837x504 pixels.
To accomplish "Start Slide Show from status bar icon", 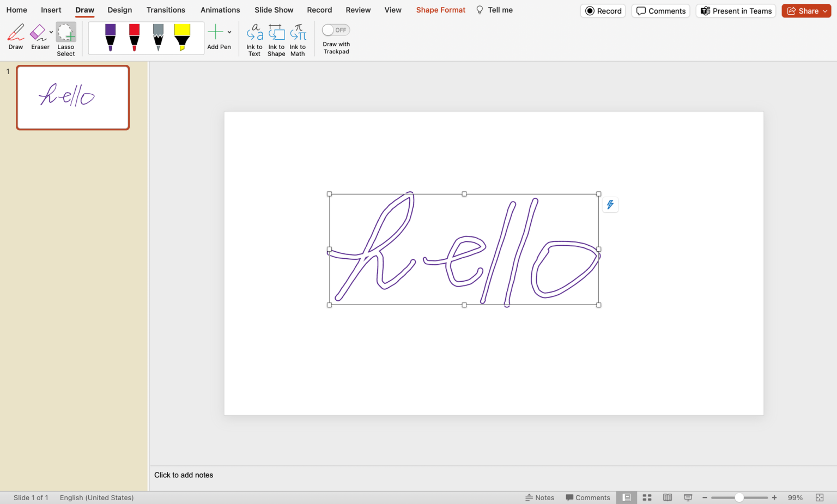I will pyautogui.click(x=688, y=497).
